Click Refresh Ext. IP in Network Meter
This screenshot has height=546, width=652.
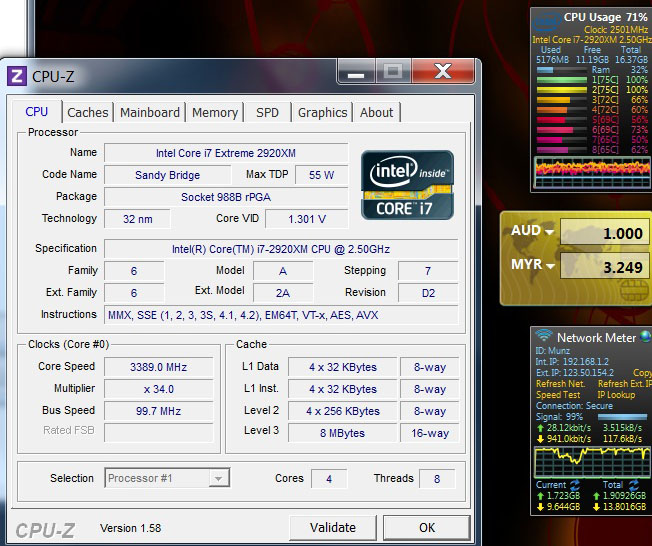(x=625, y=383)
